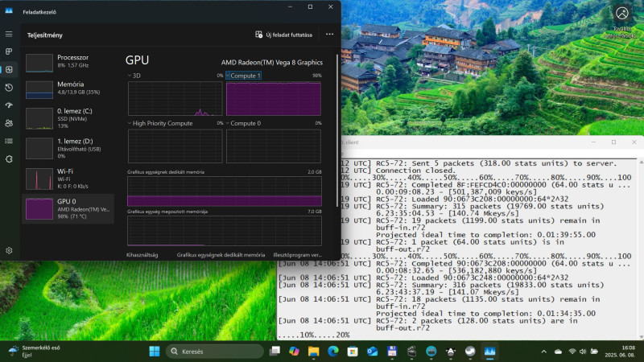Screen dimensions: 644x362
Task: Click the Feladatkezelő title bar app icon
Action: (x=9, y=11)
